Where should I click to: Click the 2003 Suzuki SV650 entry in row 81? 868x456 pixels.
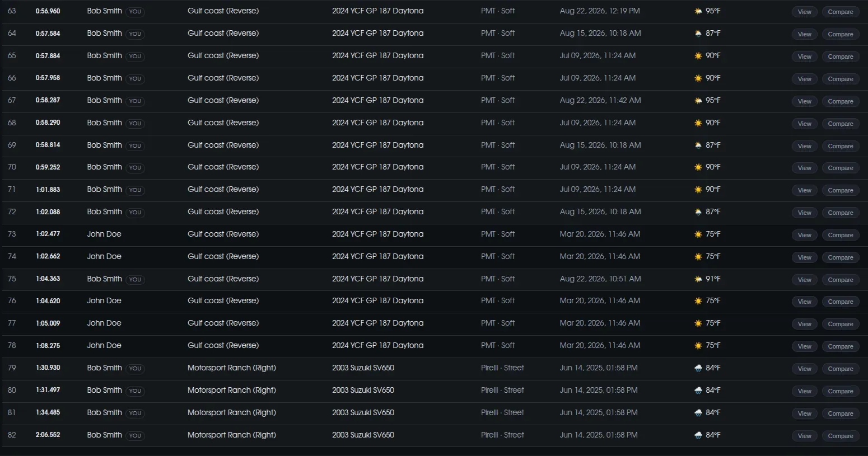coord(363,412)
